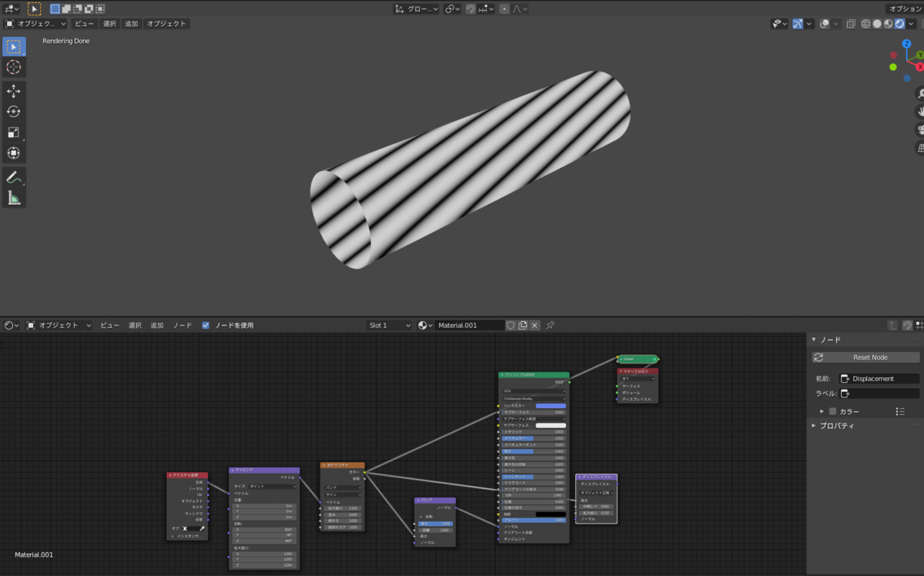This screenshot has height=576, width=924.
Task: Open the View menu in 3D viewport
Action: 84,24
